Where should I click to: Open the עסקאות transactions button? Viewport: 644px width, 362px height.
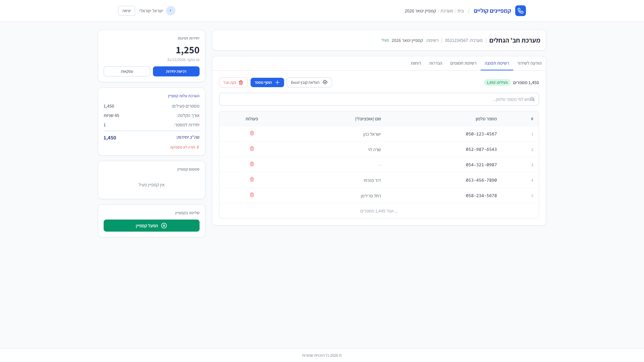coord(127,71)
